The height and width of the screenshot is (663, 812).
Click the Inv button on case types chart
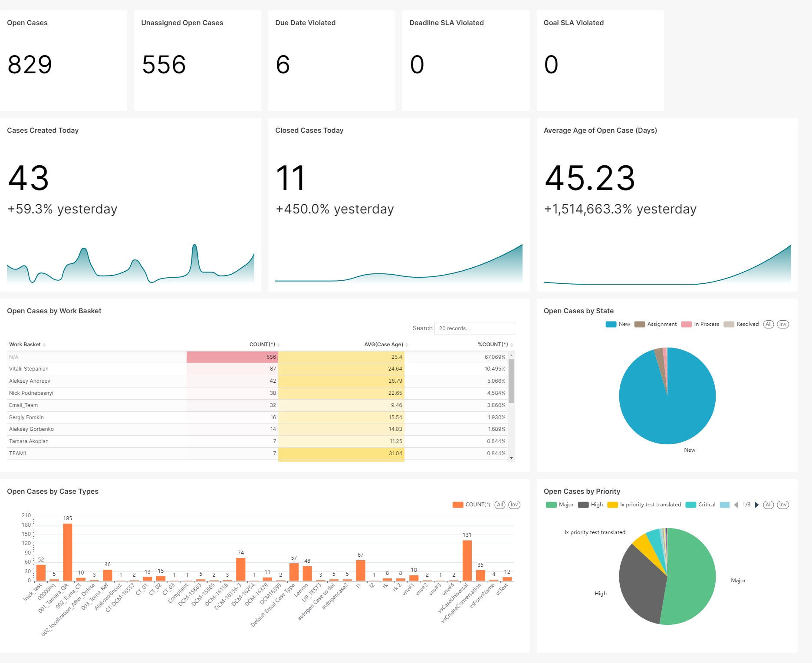tap(514, 505)
